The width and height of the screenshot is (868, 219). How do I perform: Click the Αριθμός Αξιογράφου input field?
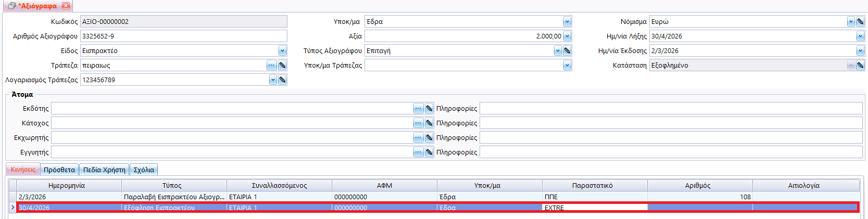[x=183, y=36]
